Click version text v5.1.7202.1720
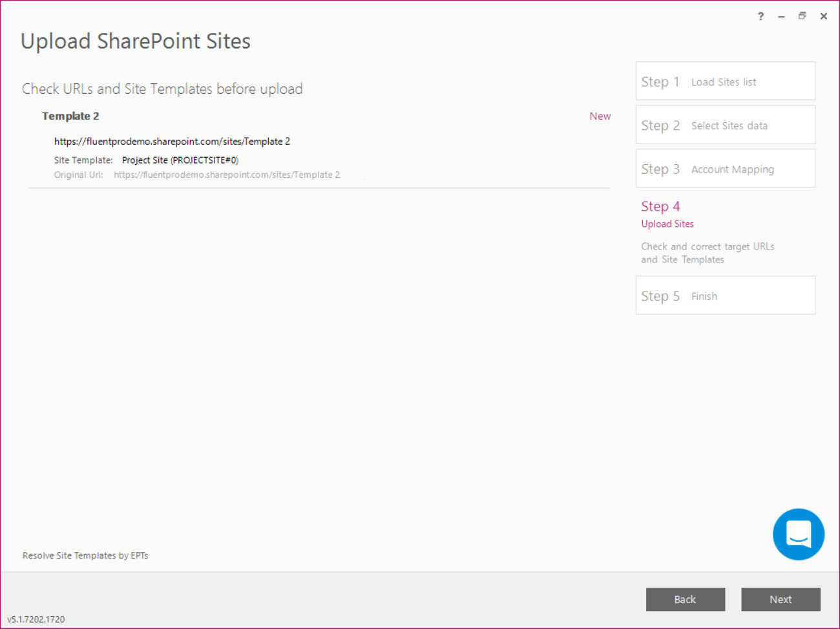The image size is (840, 629). [x=36, y=619]
